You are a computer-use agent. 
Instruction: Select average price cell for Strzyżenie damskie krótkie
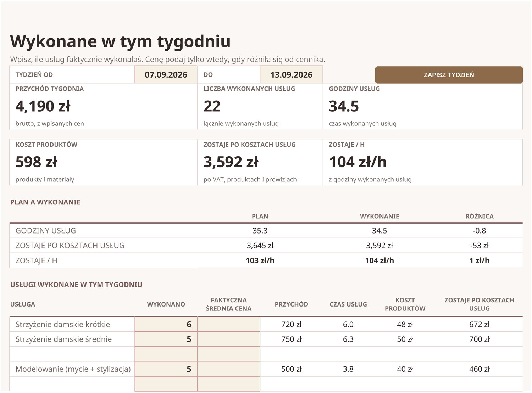(x=229, y=324)
